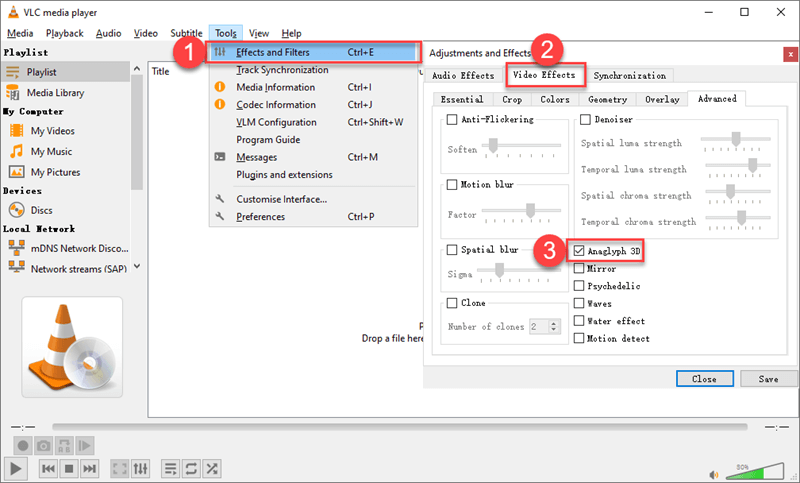
Task: Click Close button in Adjustments dialog
Action: point(705,379)
